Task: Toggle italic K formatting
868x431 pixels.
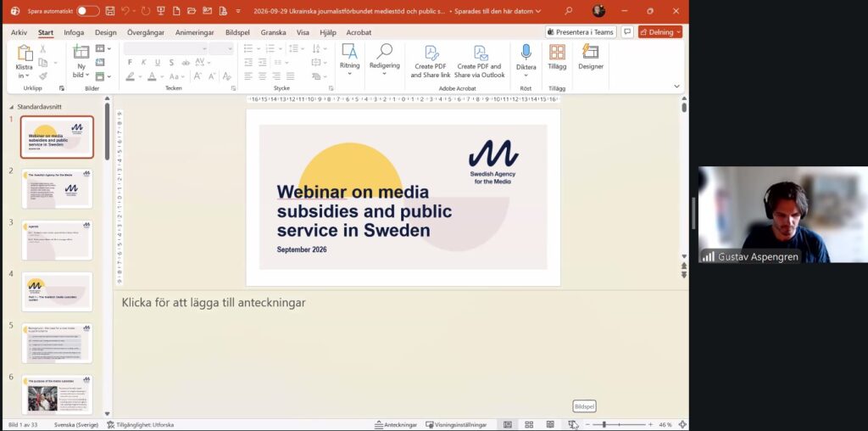Action: [x=143, y=63]
